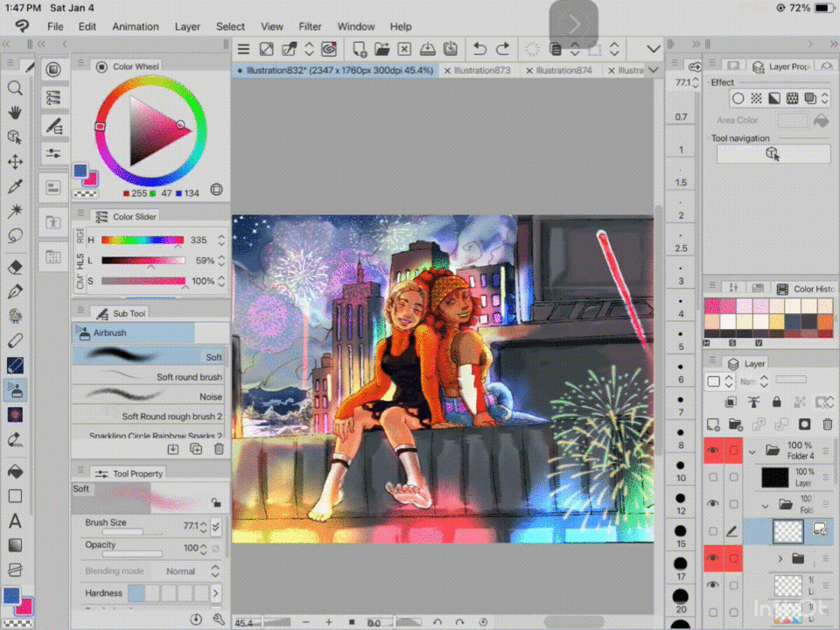Collapse the Folder 4 layer group

coord(752,451)
